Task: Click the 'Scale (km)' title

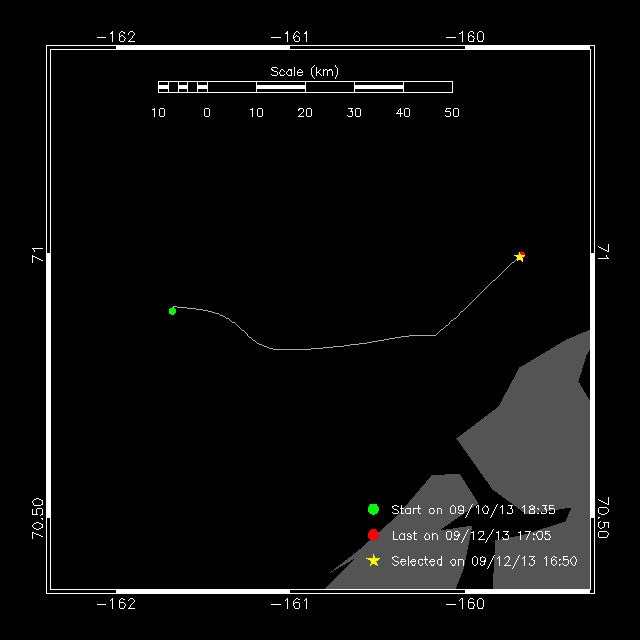Action: (x=305, y=71)
